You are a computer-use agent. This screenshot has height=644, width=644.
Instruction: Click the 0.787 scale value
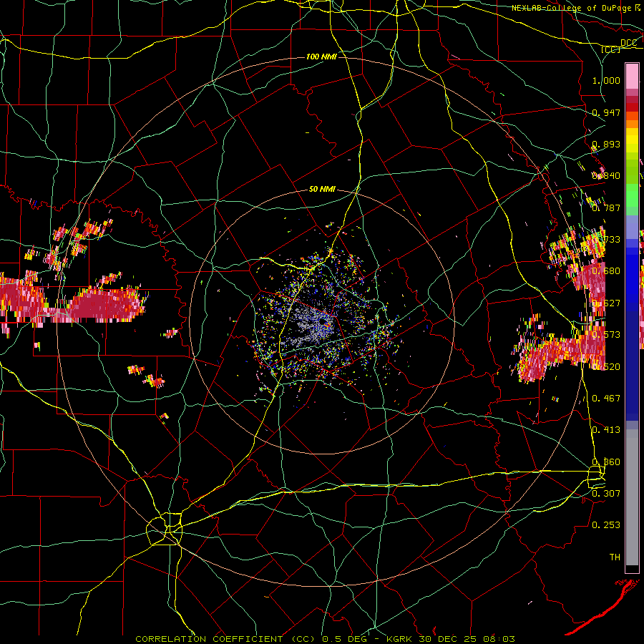(606, 208)
